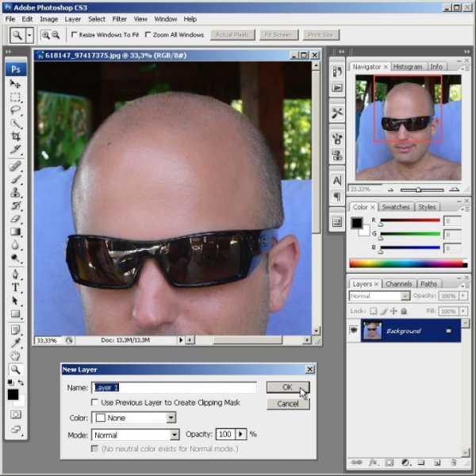Screen dimensions: 476x476
Task: Swap foreground and background colors
Action: [x=21, y=382]
